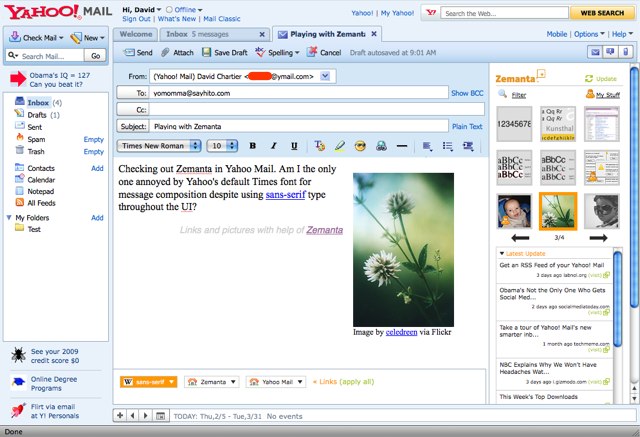Select the clover flower thumbnail
The width and height of the screenshot is (640, 437).
point(558,211)
